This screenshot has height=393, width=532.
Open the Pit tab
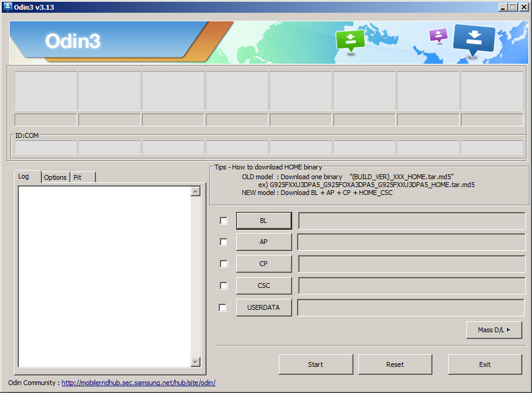[83, 177]
